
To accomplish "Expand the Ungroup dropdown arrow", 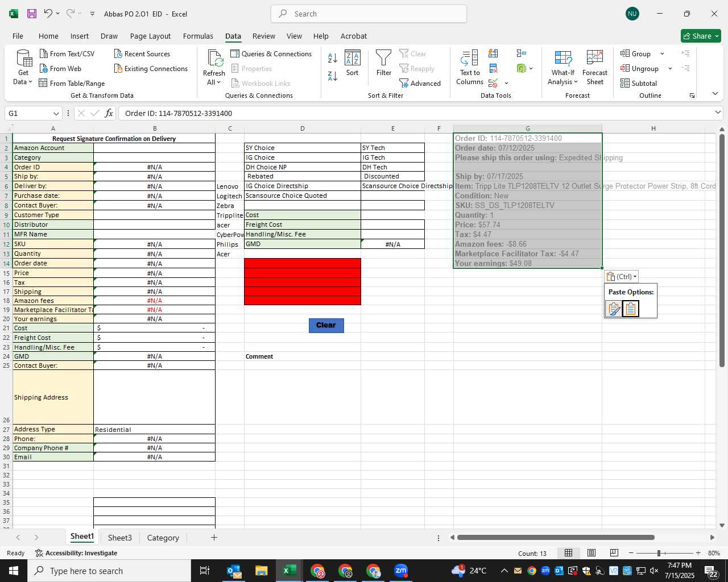I will click(x=670, y=68).
